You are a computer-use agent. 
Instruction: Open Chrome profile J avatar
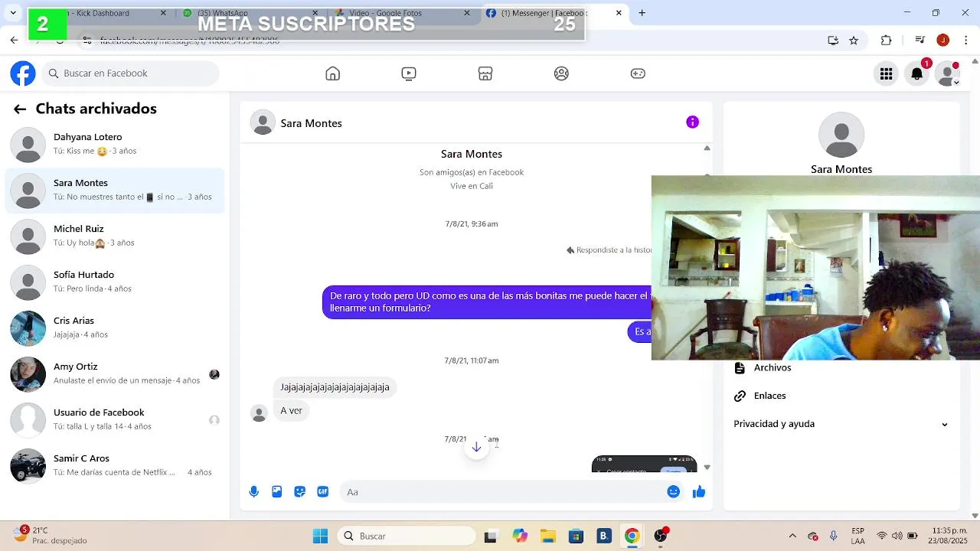943,41
